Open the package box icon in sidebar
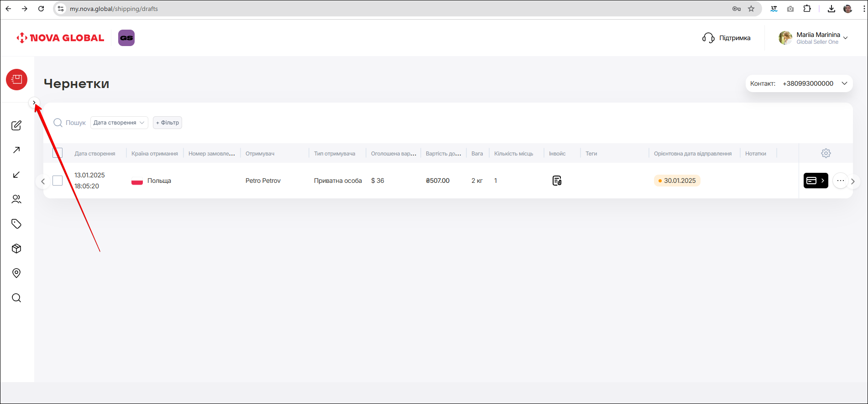The height and width of the screenshot is (404, 868). click(16, 249)
